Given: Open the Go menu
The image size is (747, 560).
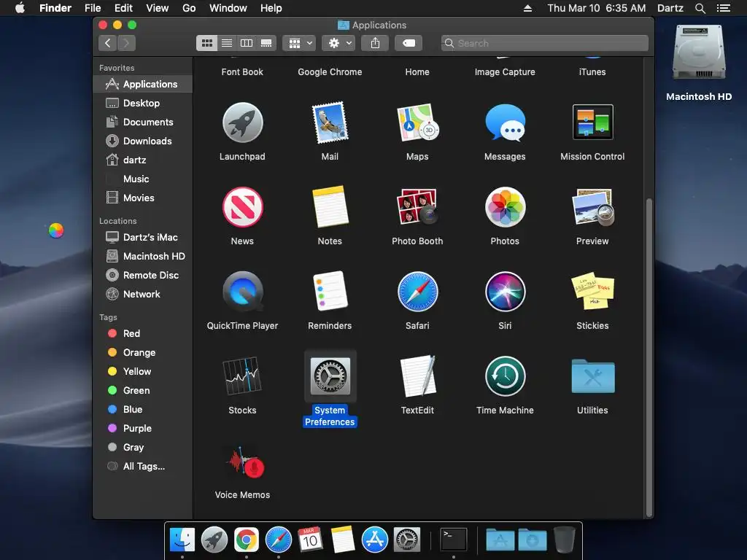Looking at the screenshot, I should click(x=189, y=8).
